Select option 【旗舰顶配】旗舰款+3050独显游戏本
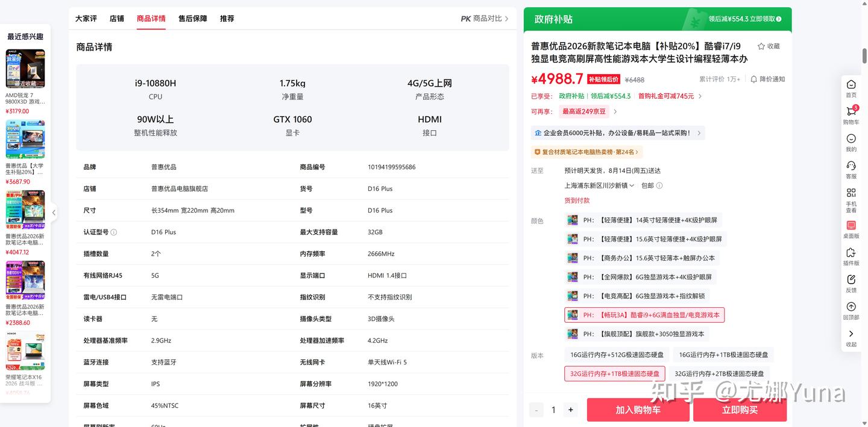 click(x=637, y=334)
